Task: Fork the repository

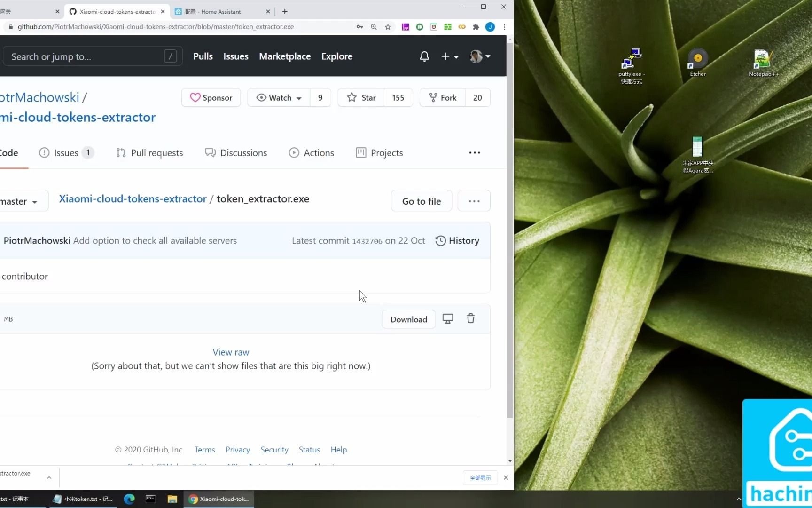Action: coord(443,97)
